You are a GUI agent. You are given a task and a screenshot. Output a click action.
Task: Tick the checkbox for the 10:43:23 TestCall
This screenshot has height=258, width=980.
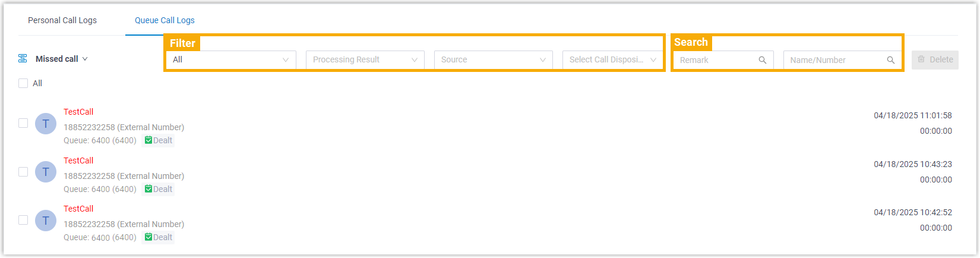23,172
